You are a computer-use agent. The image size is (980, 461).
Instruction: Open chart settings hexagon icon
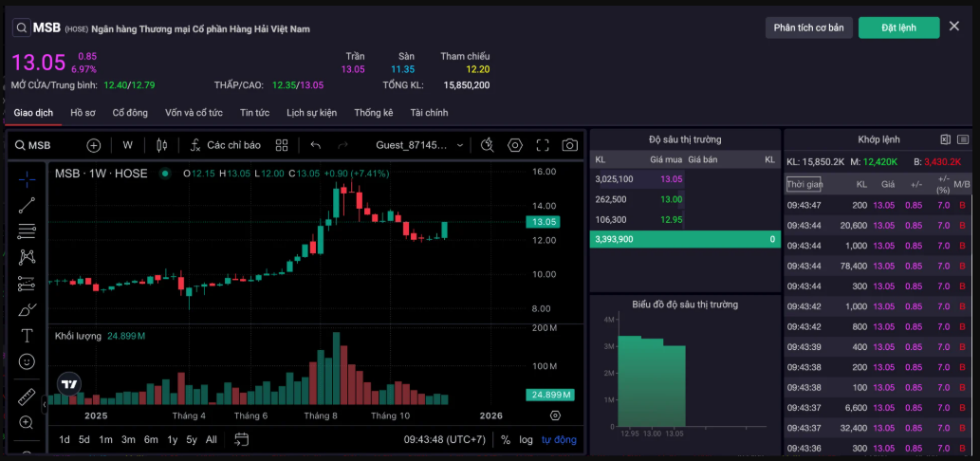coord(515,145)
